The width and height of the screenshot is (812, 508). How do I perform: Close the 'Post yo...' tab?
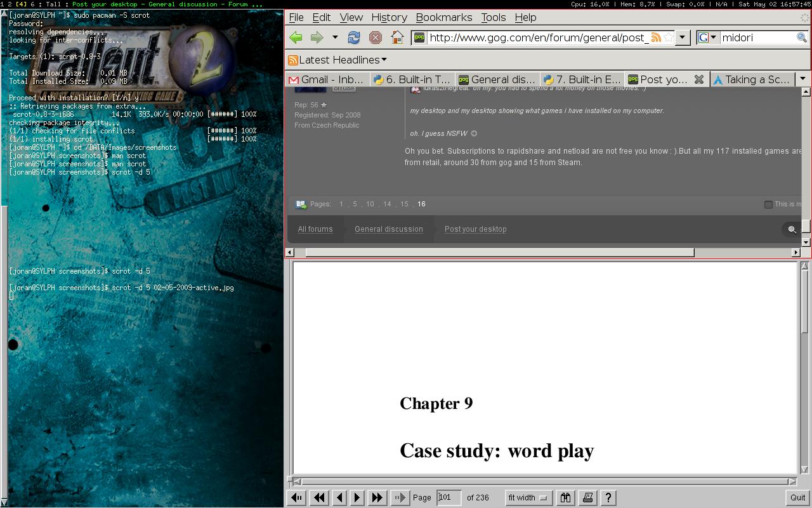point(698,79)
